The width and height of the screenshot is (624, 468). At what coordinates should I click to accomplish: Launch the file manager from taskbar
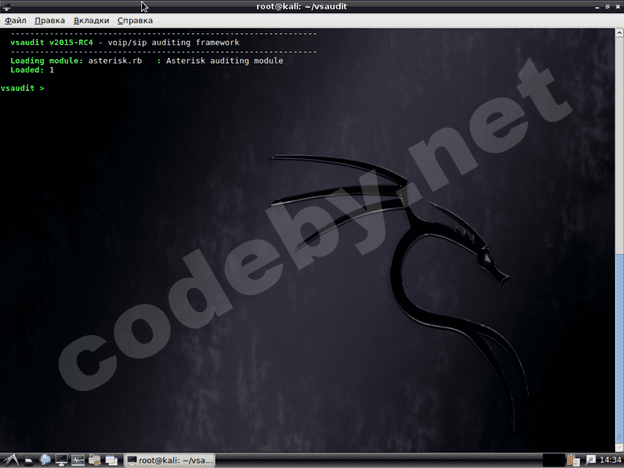tap(29, 461)
